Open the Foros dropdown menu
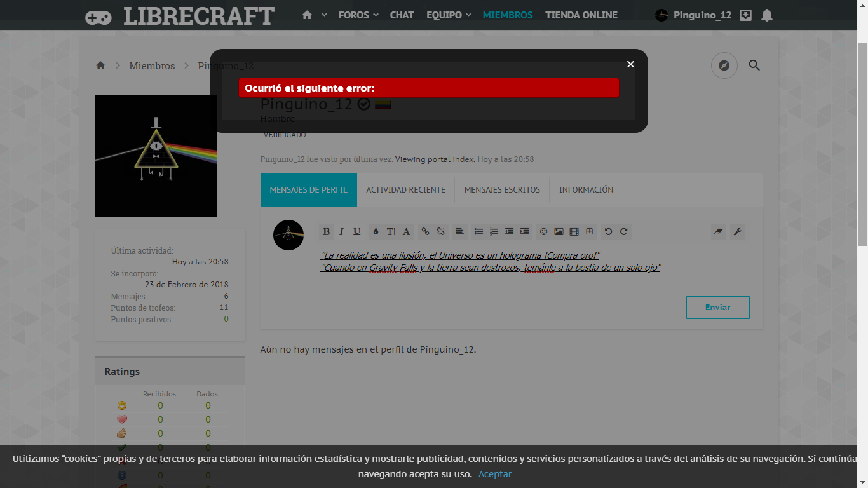Image resolution: width=868 pixels, height=488 pixels. pos(358,15)
